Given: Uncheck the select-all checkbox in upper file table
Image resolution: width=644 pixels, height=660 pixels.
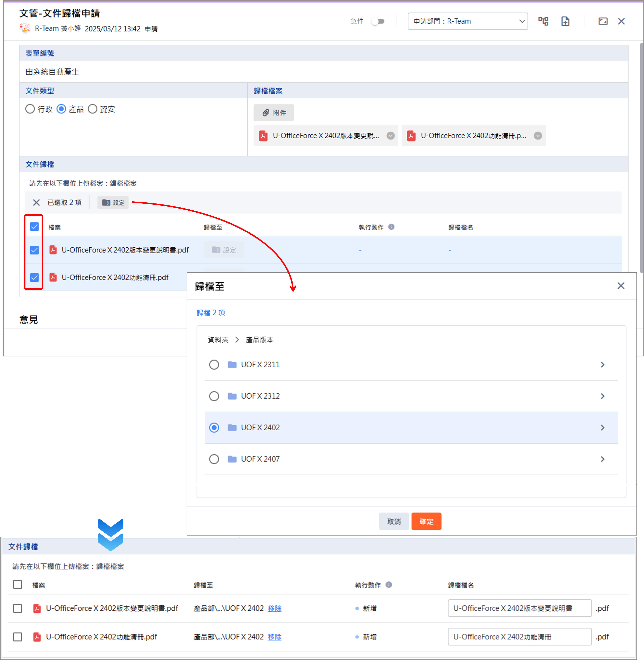Looking at the screenshot, I should [34, 226].
